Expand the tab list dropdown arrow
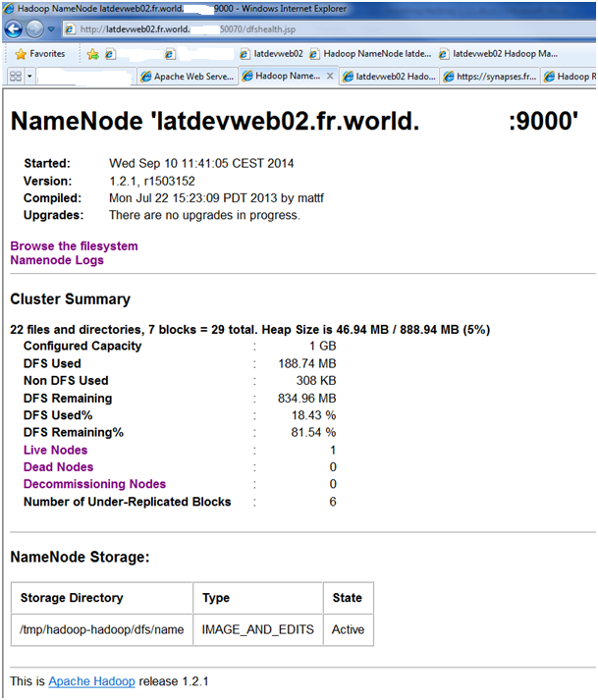The height and width of the screenshot is (700, 598). click(x=30, y=76)
